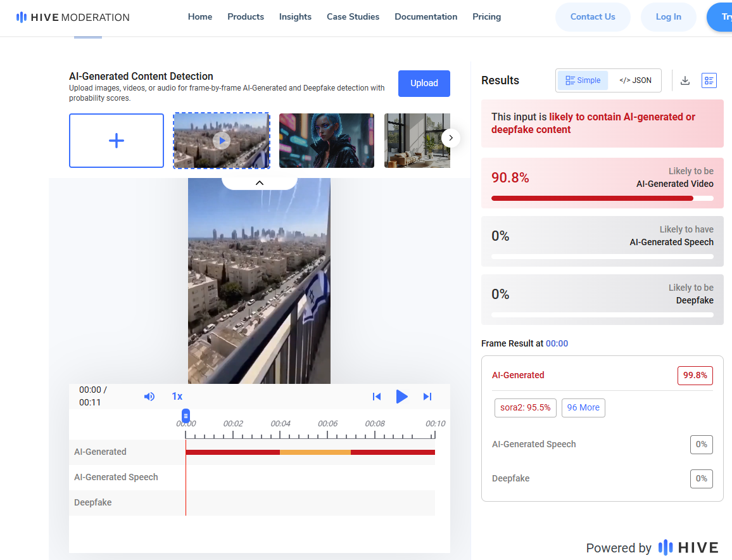Click the plus icon to add a file

click(117, 141)
